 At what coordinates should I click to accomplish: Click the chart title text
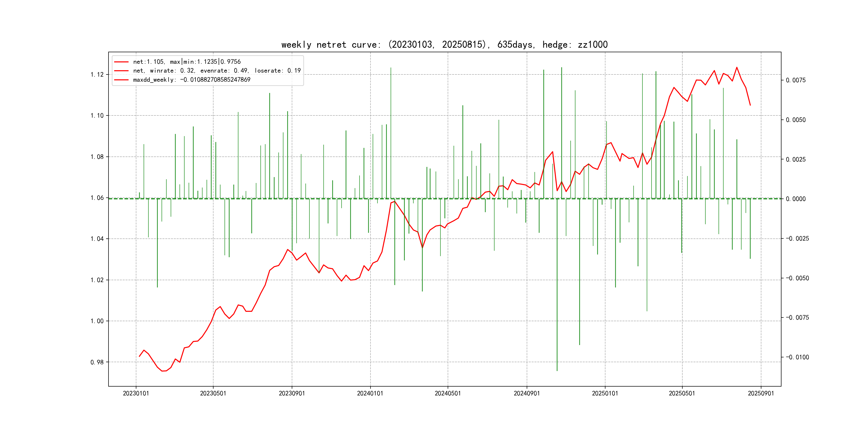pos(444,44)
